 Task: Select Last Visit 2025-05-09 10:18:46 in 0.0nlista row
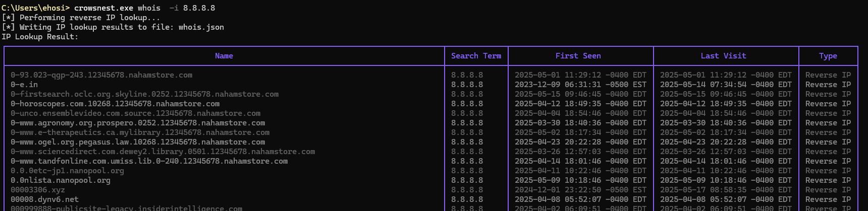(726, 180)
